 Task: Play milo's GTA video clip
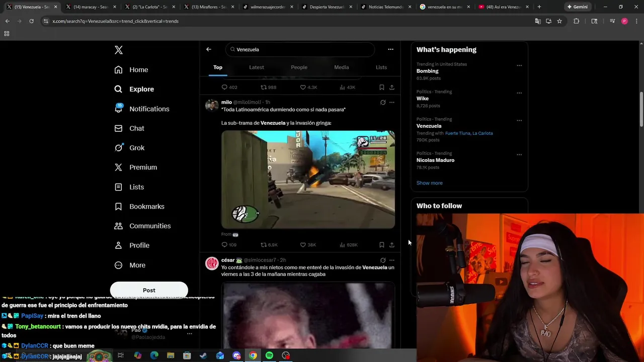[x=308, y=179]
